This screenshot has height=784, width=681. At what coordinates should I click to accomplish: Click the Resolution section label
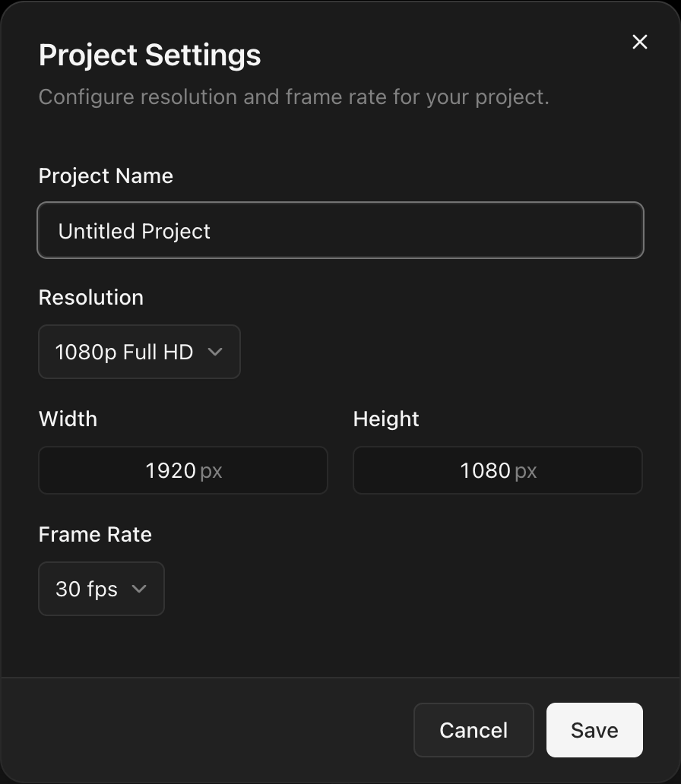(90, 297)
